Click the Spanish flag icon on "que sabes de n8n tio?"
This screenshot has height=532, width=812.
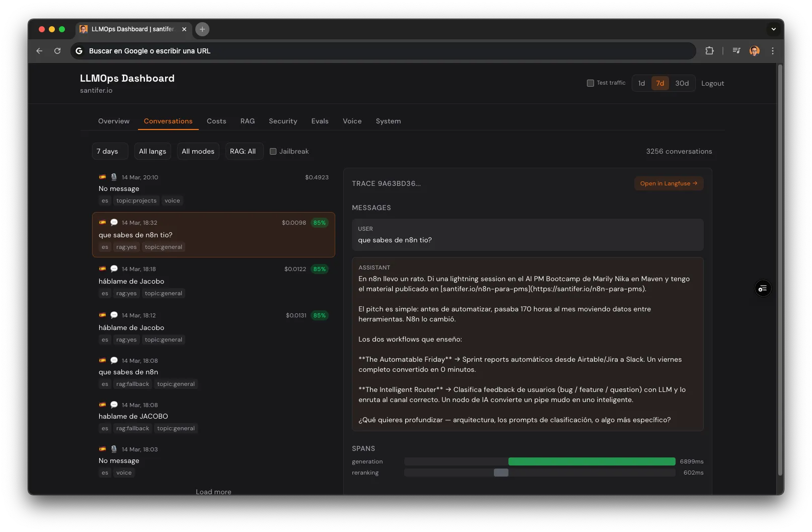(103, 222)
